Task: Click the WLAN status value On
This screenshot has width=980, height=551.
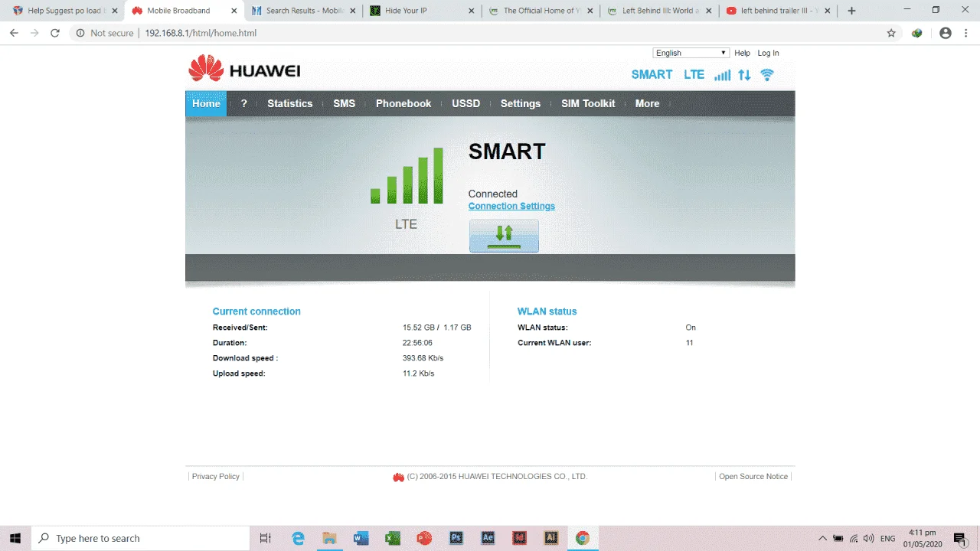Action: [x=691, y=328]
